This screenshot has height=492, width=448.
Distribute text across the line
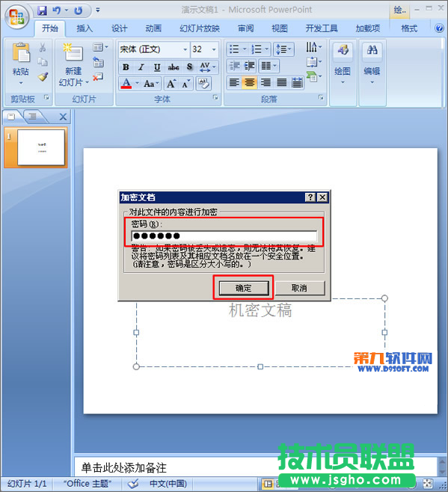pyautogui.click(x=297, y=83)
